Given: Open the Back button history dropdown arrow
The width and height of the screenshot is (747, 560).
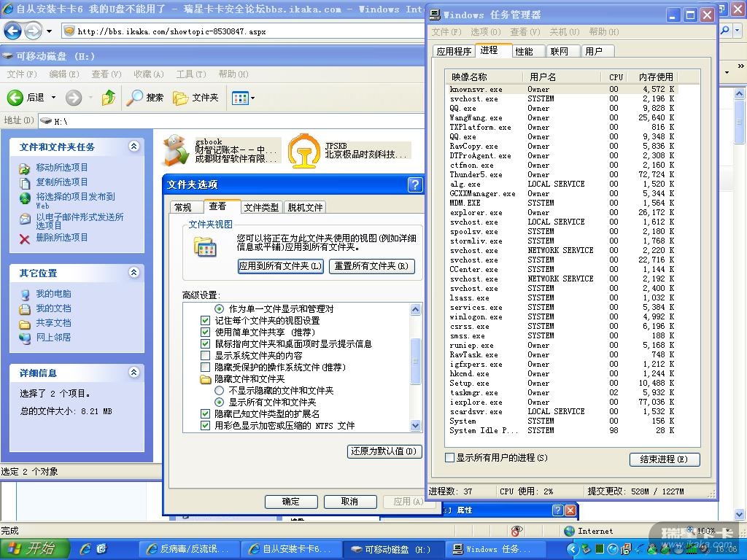Looking at the screenshot, I should [53, 98].
